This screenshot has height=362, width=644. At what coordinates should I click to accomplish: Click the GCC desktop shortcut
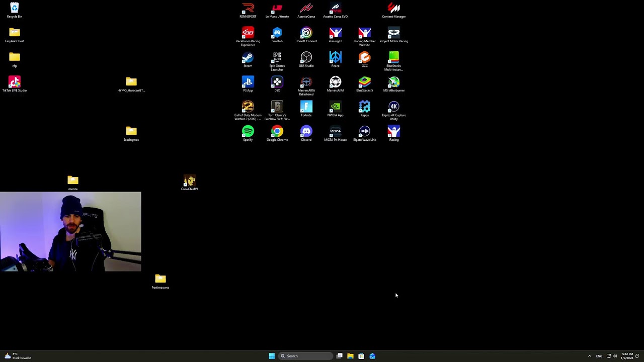click(364, 59)
